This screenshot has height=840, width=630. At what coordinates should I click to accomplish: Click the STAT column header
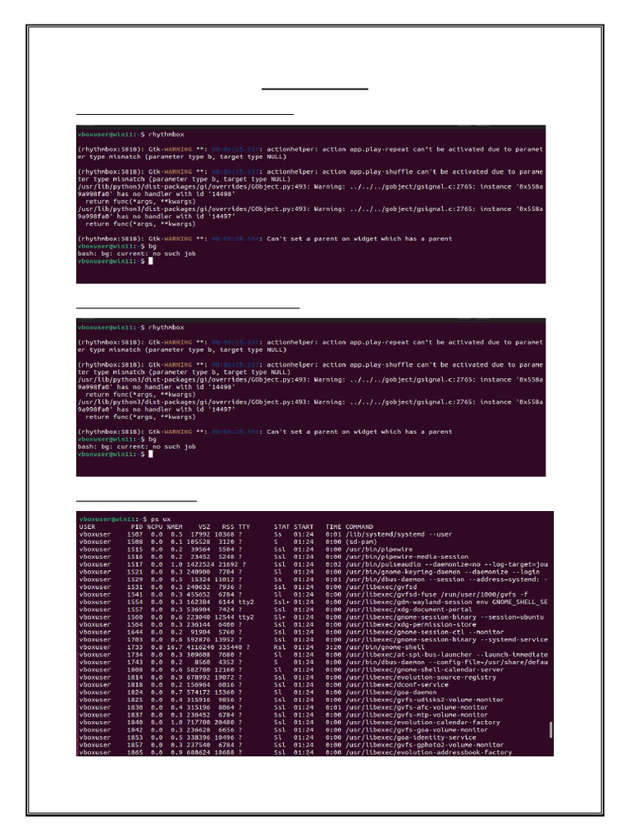click(282, 527)
